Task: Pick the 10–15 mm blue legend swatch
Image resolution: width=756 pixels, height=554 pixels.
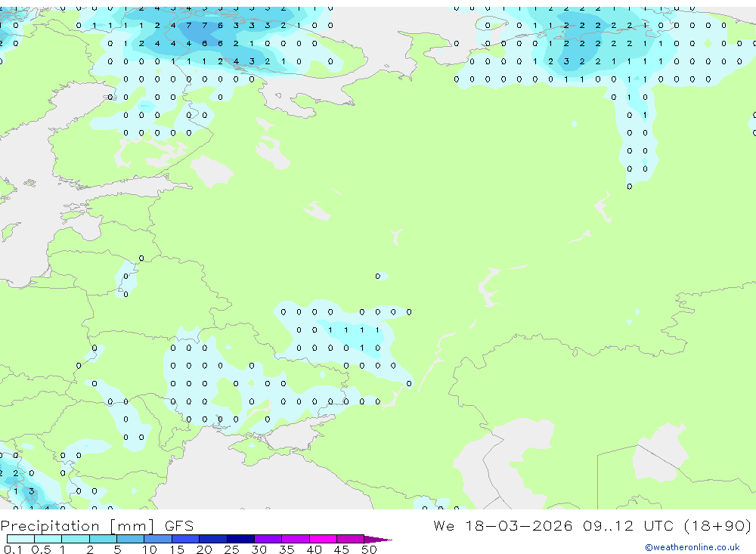Action: pyautogui.click(x=158, y=539)
